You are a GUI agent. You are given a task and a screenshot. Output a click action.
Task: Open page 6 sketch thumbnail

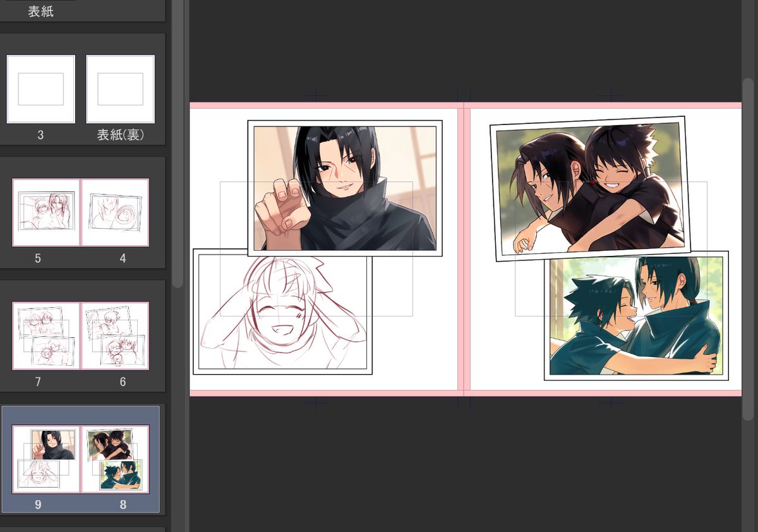[115, 336]
